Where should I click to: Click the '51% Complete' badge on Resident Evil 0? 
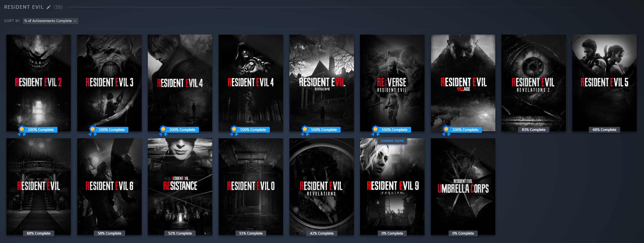(251, 233)
